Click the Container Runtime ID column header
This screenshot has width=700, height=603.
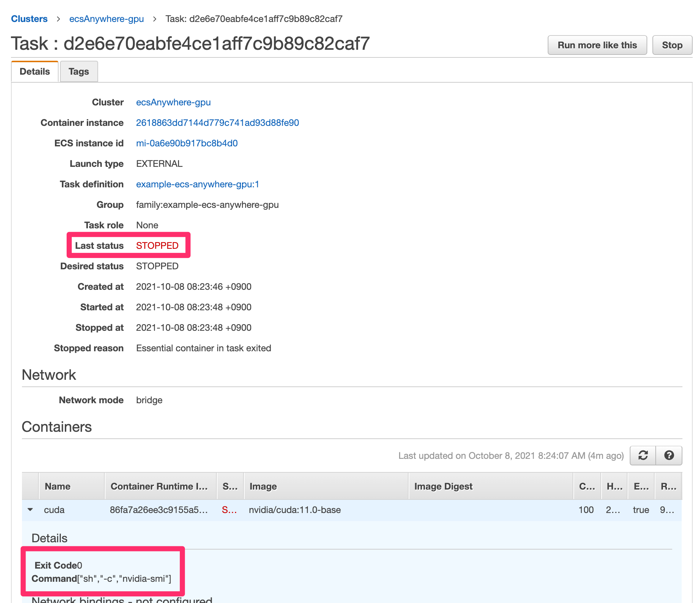tap(159, 486)
